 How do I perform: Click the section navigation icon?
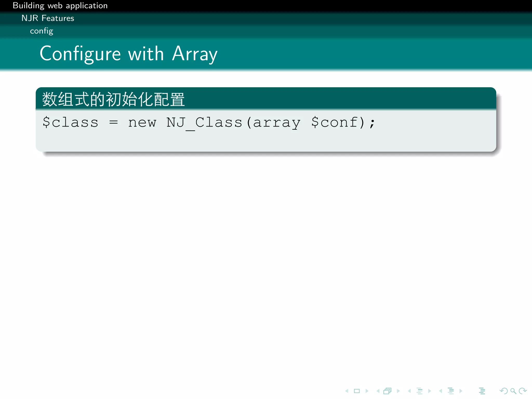[451, 391]
